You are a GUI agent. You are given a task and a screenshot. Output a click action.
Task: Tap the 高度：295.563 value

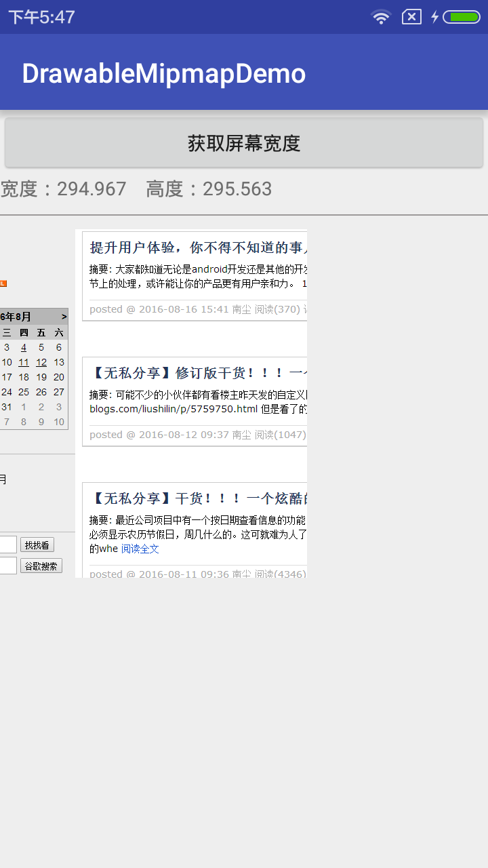pos(209,189)
